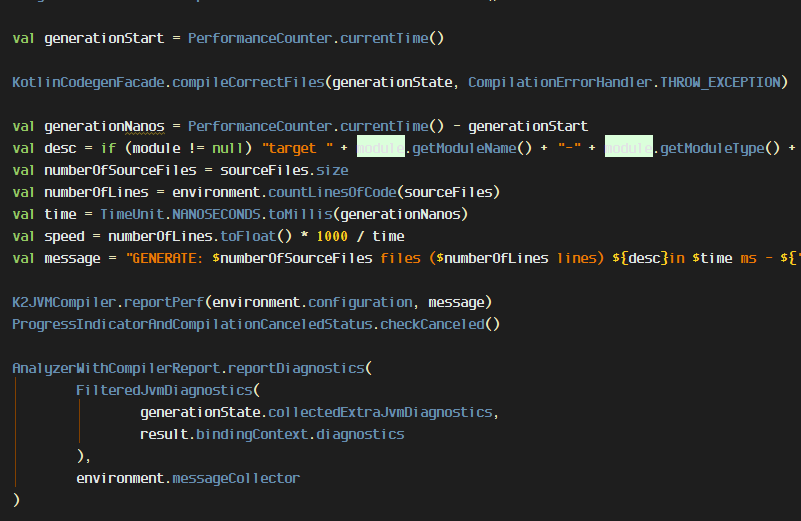Click the size property after sourceFiles
This screenshot has height=521, width=801.
[x=332, y=170]
